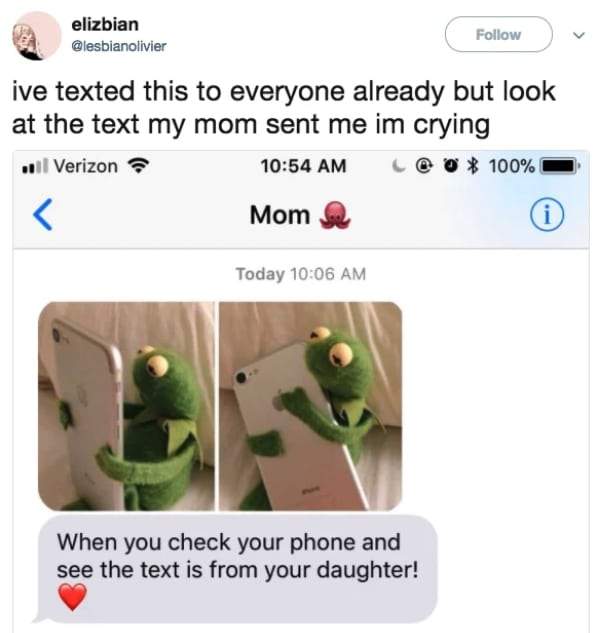Screen dimensions: 599x633
Task: Tap the Bluetooth status icon
Action: tap(473, 166)
